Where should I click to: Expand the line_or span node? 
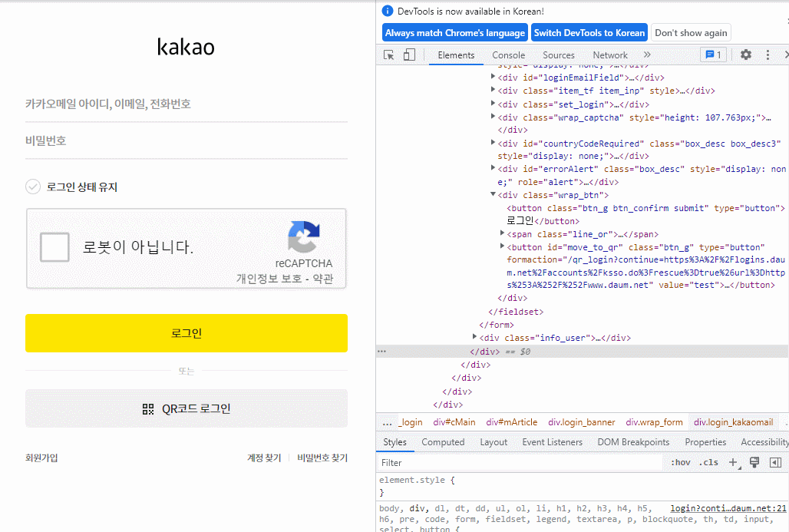coord(502,233)
